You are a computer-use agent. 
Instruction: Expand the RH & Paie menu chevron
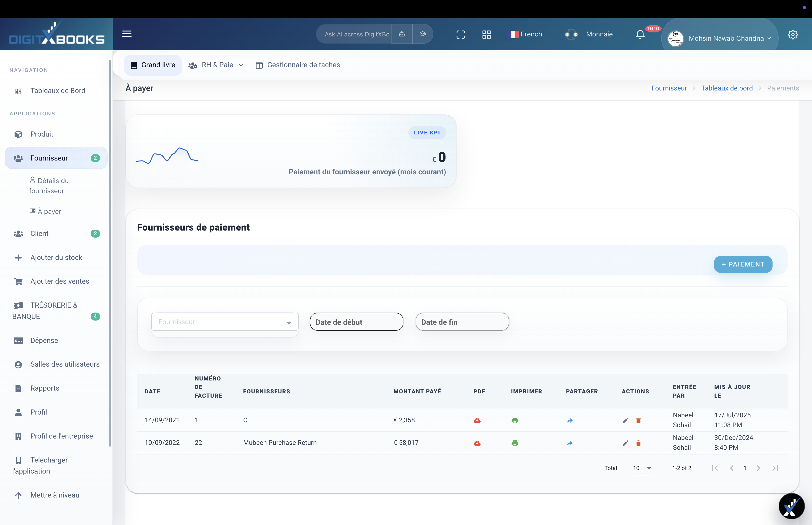coord(241,65)
